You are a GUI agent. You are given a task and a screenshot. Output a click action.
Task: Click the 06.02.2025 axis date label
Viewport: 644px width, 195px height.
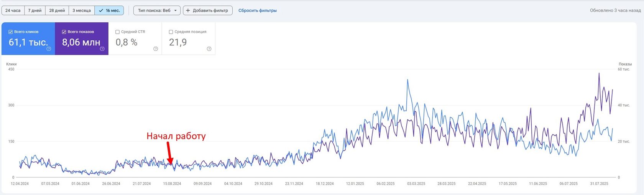click(386, 183)
